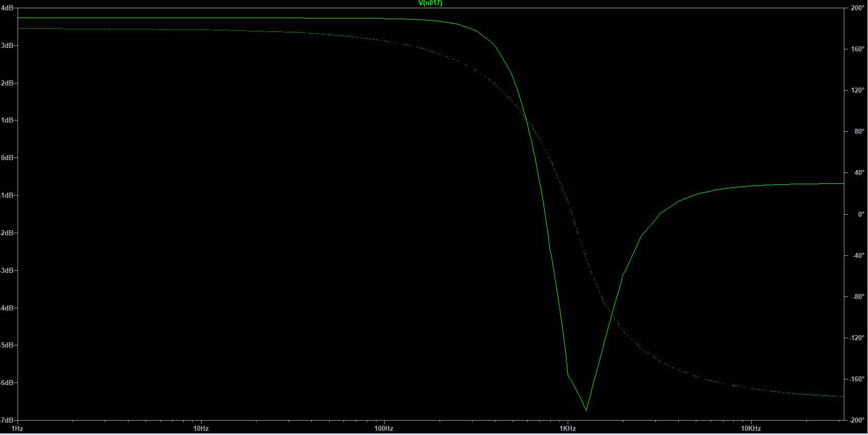Click the notch minimum of solid magnitude trace

586,410
